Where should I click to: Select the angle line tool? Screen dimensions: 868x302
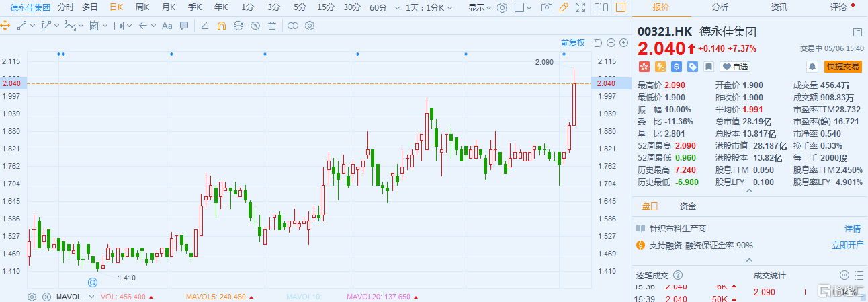[205, 26]
